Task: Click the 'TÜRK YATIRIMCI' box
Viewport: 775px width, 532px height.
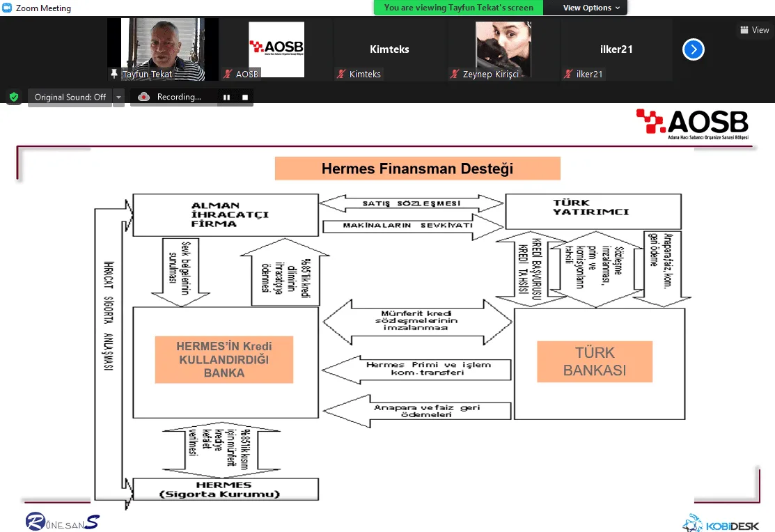Action: click(593, 211)
